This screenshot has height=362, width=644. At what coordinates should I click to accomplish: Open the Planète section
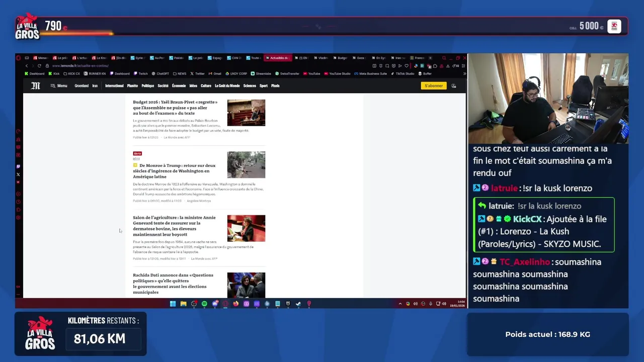point(132,86)
